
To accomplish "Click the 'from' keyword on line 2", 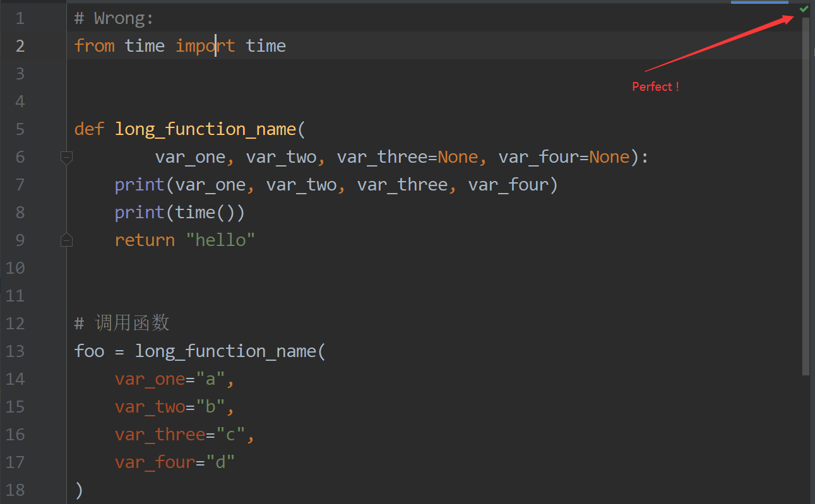I will click(95, 45).
